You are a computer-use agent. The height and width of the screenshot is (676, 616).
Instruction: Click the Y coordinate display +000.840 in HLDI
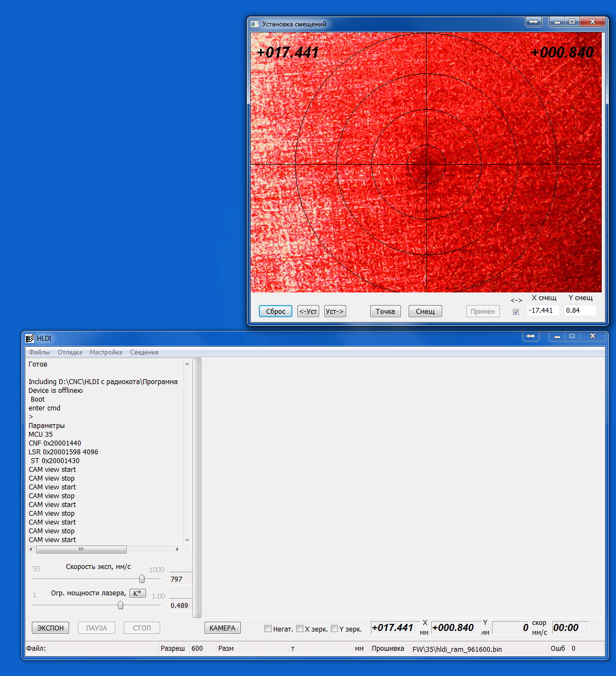coord(456,628)
